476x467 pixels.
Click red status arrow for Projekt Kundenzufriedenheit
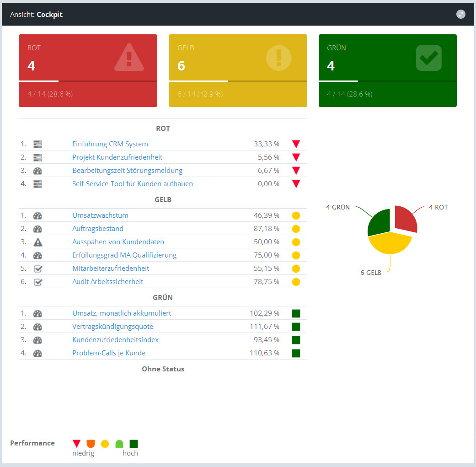pyautogui.click(x=296, y=157)
